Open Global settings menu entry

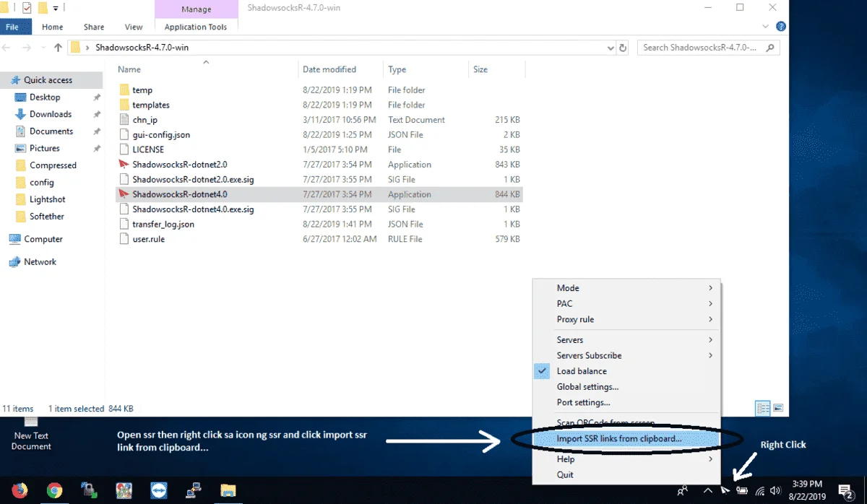587,387
